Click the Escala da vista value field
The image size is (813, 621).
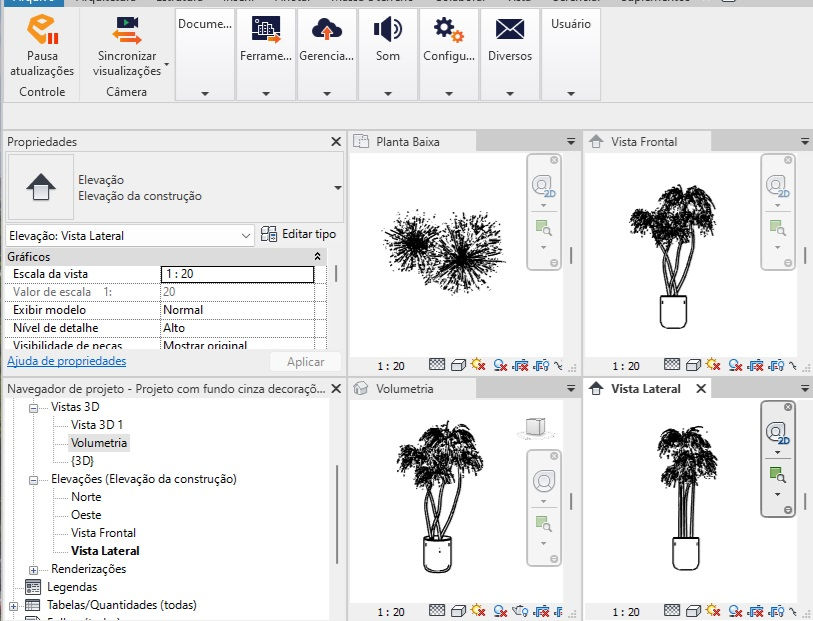pos(237,274)
